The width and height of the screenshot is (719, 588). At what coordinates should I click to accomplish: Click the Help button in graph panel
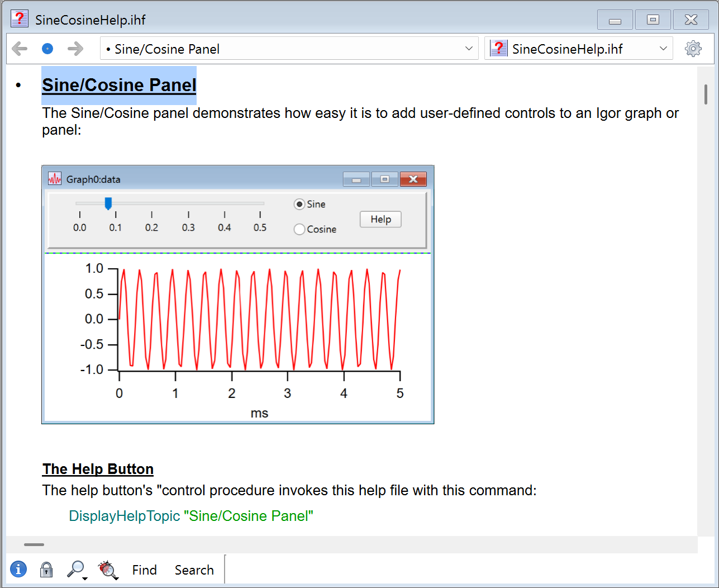pyautogui.click(x=380, y=219)
